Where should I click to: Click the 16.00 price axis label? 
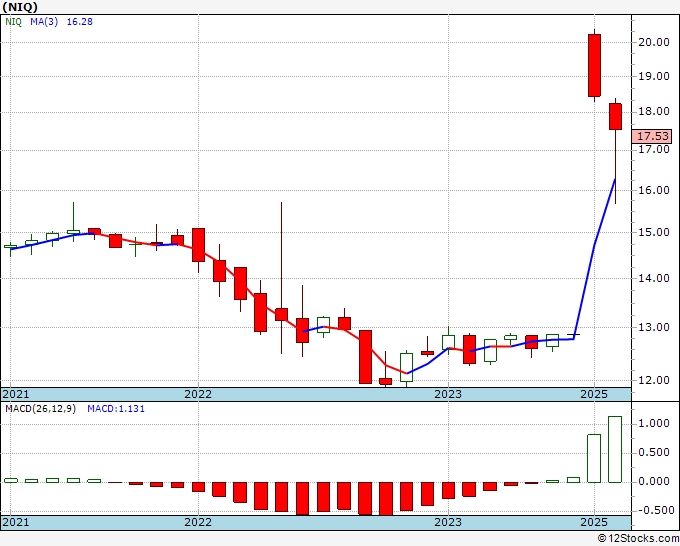click(x=654, y=190)
